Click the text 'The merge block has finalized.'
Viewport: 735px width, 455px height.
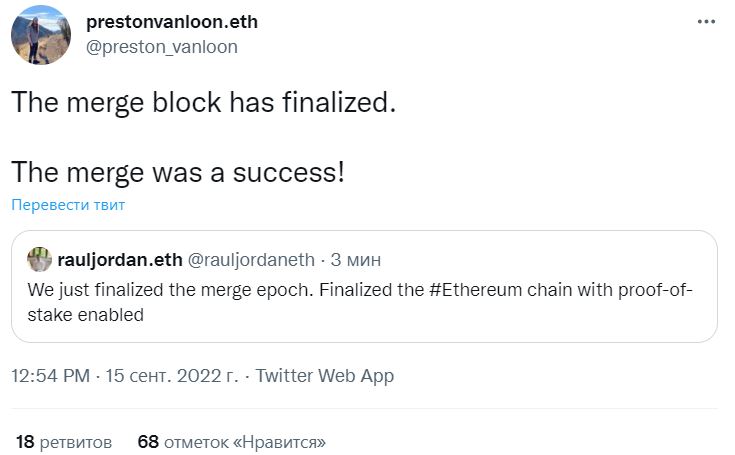point(203,102)
